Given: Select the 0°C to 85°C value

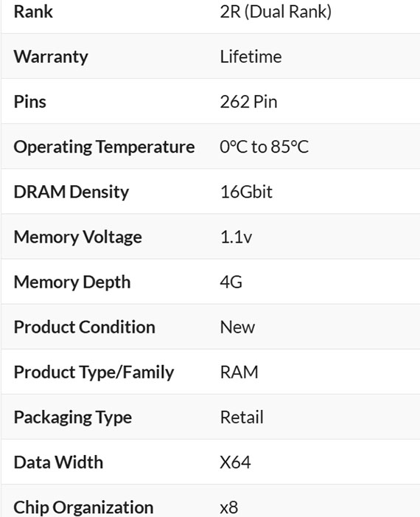Looking at the screenshot, I should (x=265, y=147).
